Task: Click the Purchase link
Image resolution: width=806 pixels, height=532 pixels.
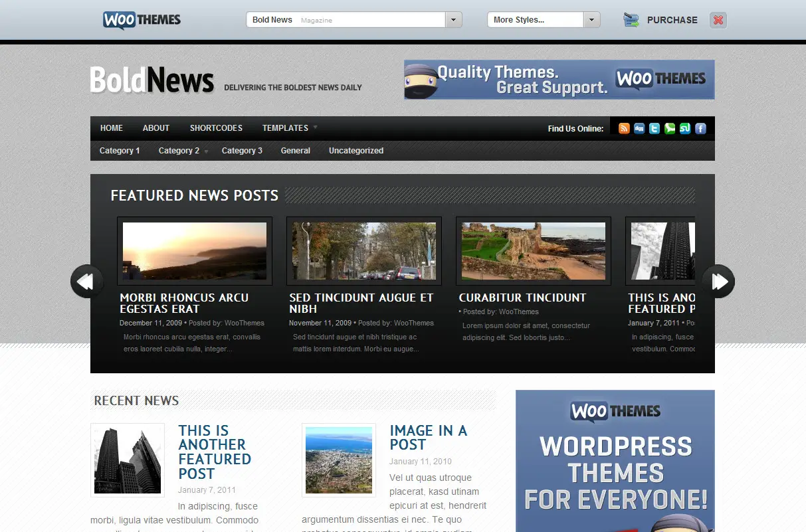Action: (672, 20)
